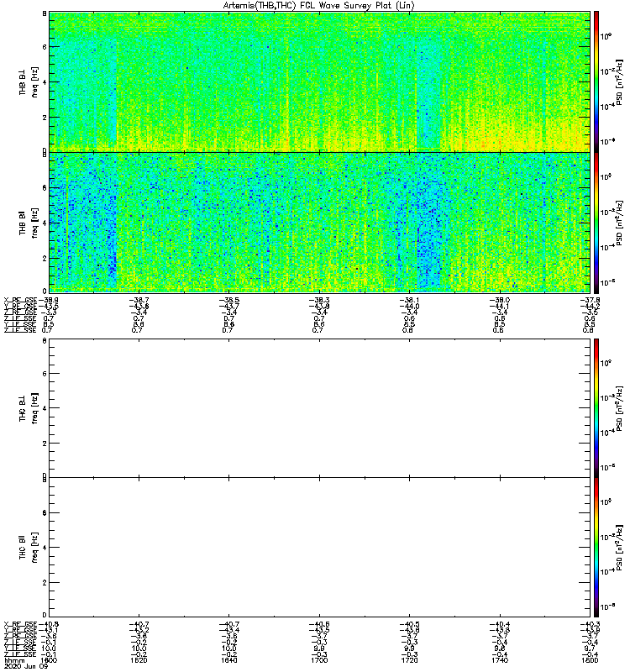The width and height of the screenshot is (630, 672).
Task: Select the THB B-parallel spectrogram panel
Action: pos(320,223)
